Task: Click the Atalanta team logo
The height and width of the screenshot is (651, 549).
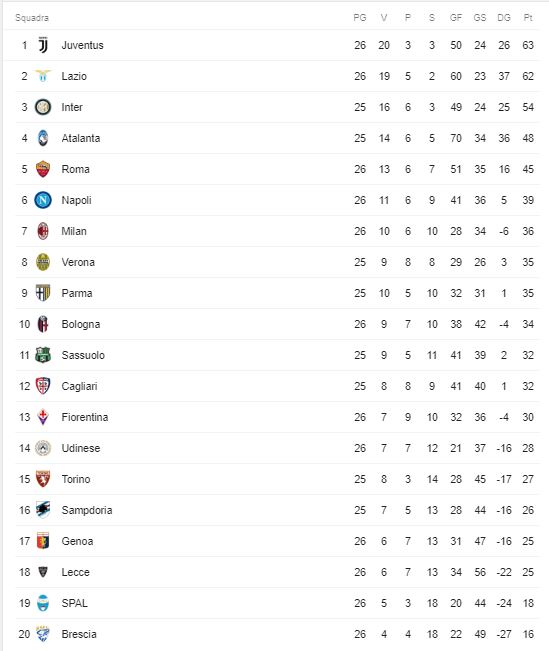Action: pyautogui.click(x=43, y=138)
